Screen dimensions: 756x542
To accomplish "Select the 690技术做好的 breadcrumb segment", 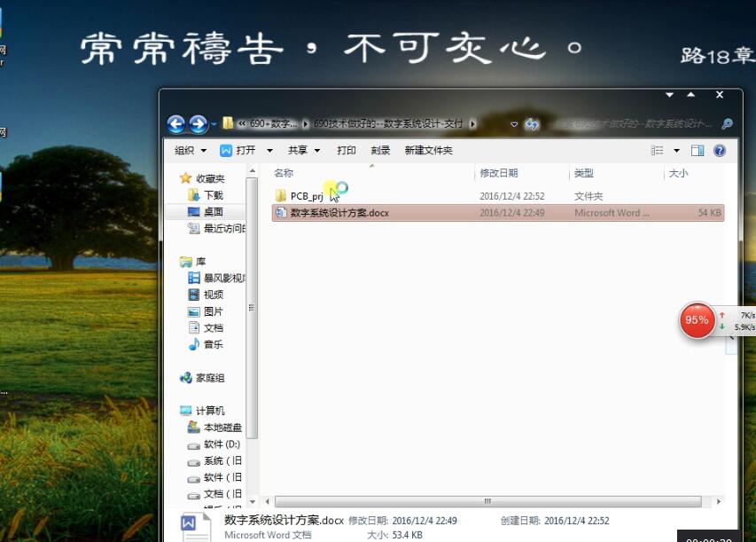I will pos(388,123).
